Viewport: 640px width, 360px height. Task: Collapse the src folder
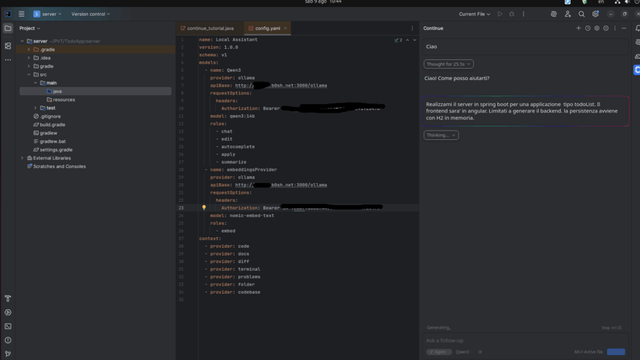(x=29, y=74)
